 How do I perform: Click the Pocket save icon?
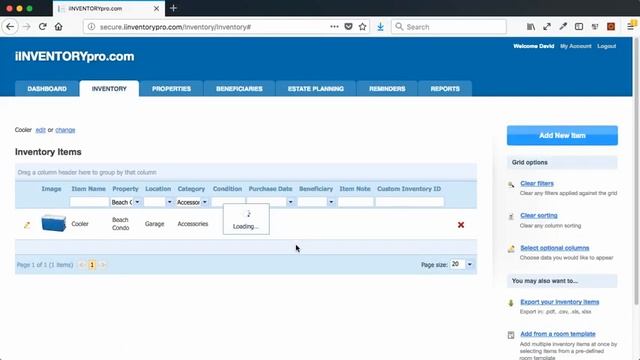(x=348, y=27)
